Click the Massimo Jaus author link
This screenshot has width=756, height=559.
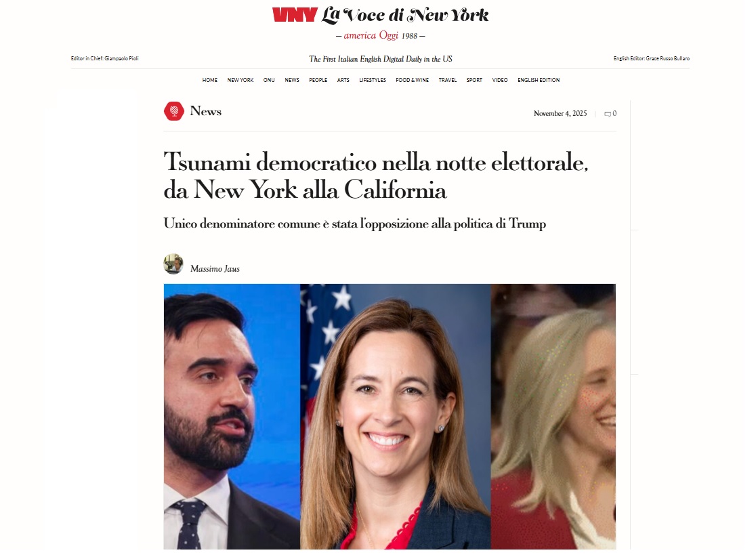tap(215, 268)
